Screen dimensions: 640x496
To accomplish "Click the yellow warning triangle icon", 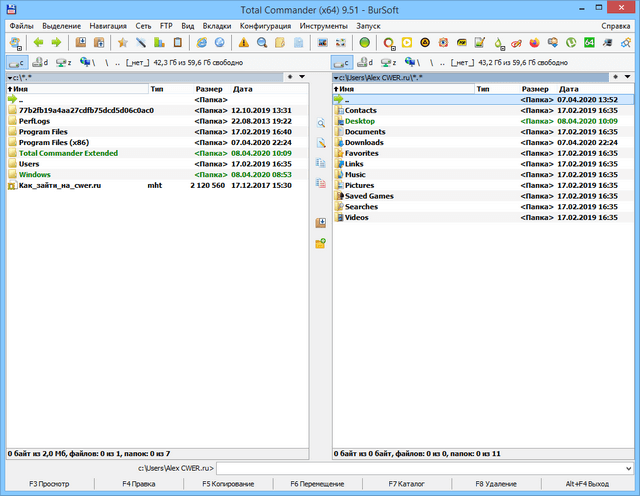I will 244,43.
